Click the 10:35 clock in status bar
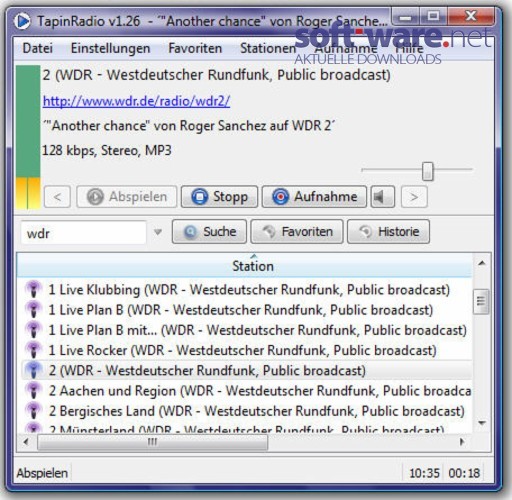This screenshot has width=512, height=500. tap(424, 473)
